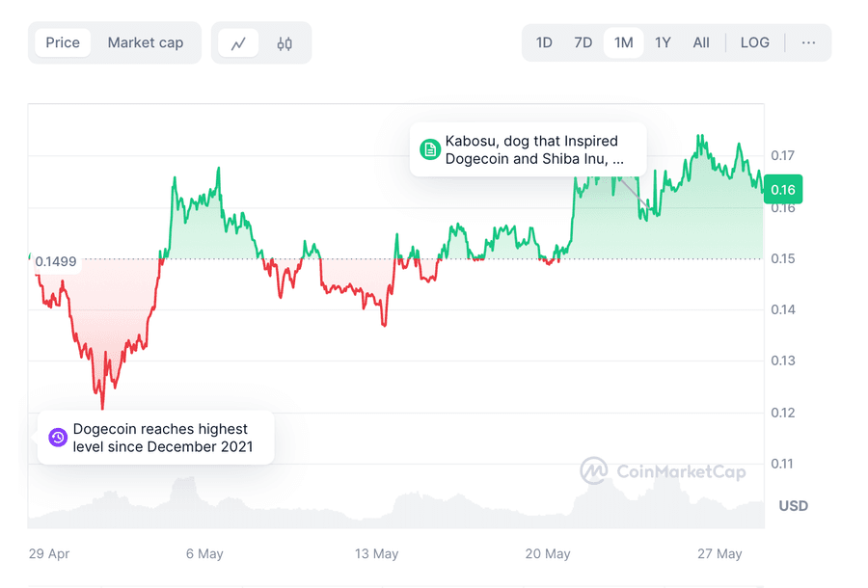Open Dogecoin reaches highest level annotation

(x=160, y=438)
